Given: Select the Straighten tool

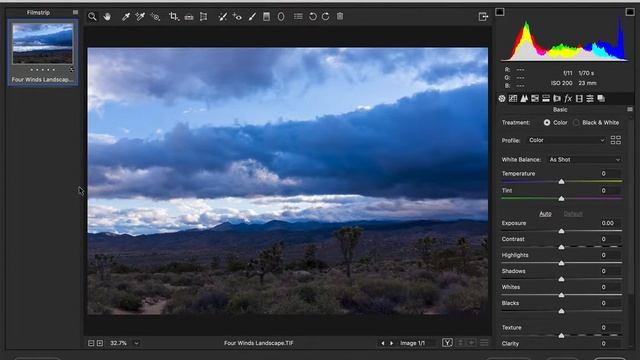Looking at the screenshot, I should pos(189,17).
